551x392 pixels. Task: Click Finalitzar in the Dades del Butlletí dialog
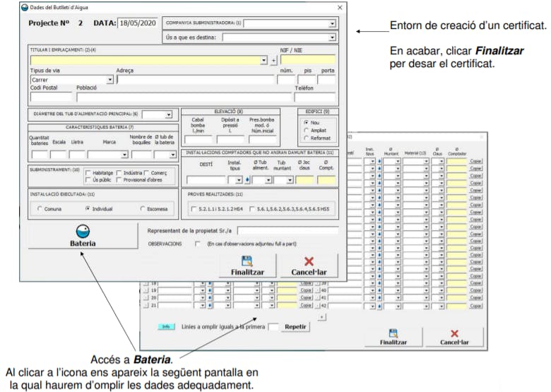pyautogui.click(x=247, y=266)
